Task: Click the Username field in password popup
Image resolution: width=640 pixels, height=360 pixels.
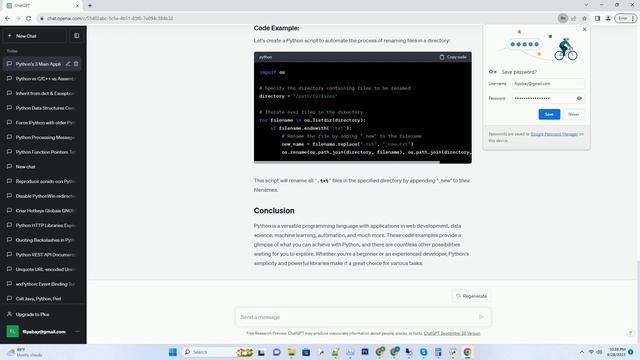Action: click(x=548, y=84)
